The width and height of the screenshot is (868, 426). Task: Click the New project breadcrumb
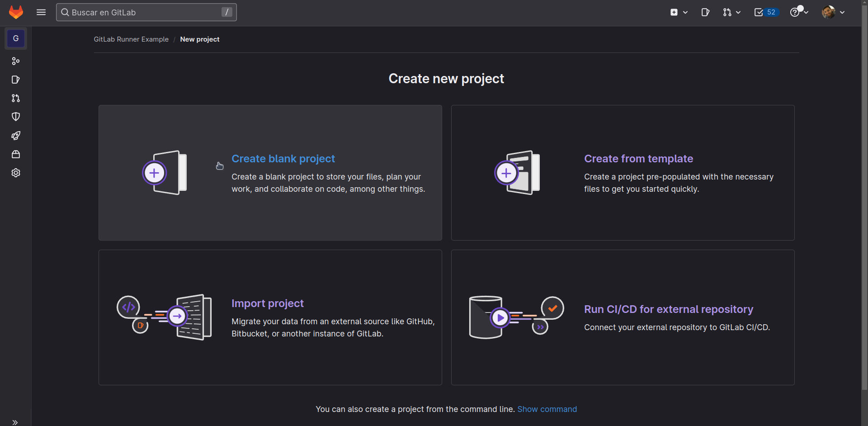coord(199,39)
